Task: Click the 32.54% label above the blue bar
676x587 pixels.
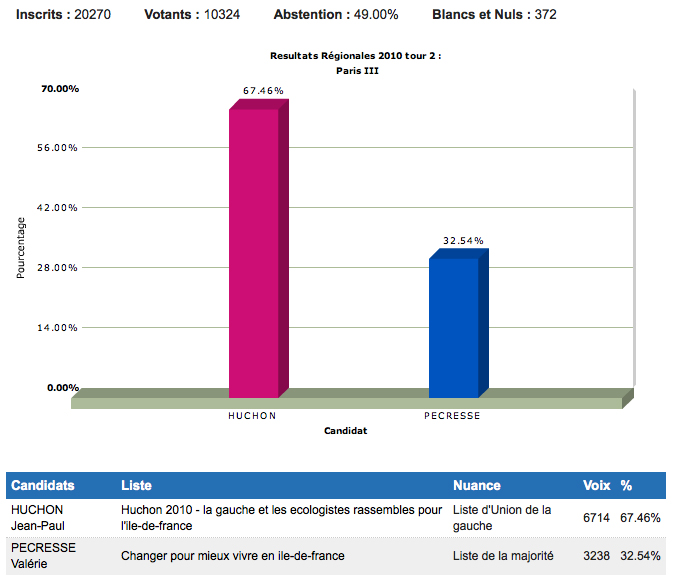Action: pyautogui.click(x=463, y=240)
